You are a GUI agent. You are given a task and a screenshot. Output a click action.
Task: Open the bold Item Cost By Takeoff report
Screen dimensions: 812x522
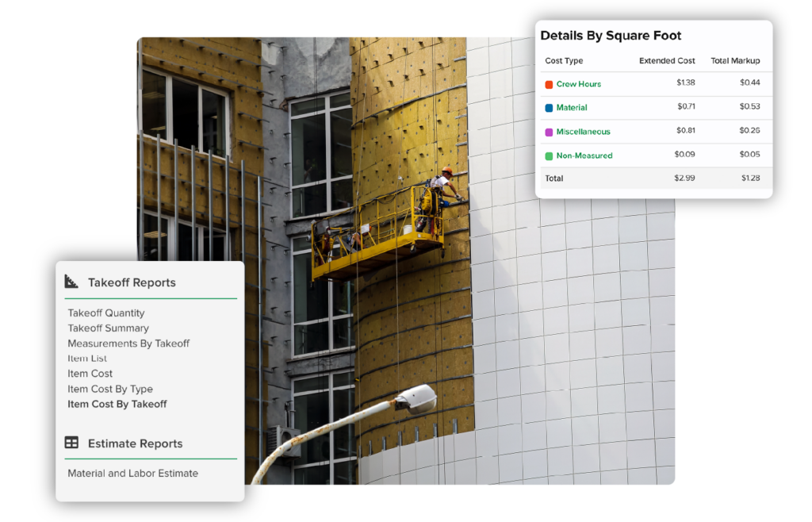pos(117,404)
